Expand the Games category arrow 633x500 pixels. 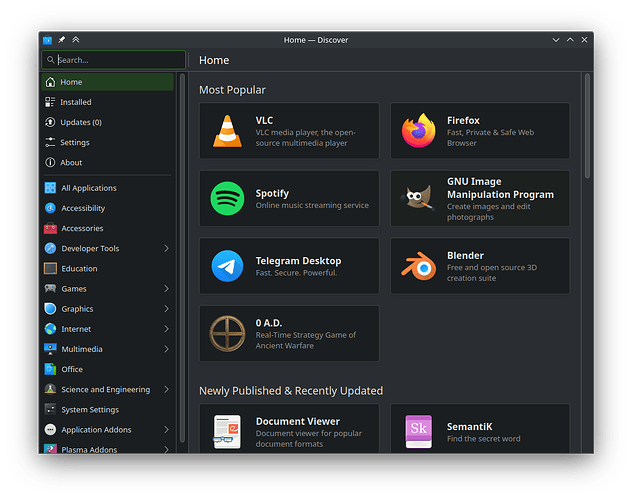(166, 289)
